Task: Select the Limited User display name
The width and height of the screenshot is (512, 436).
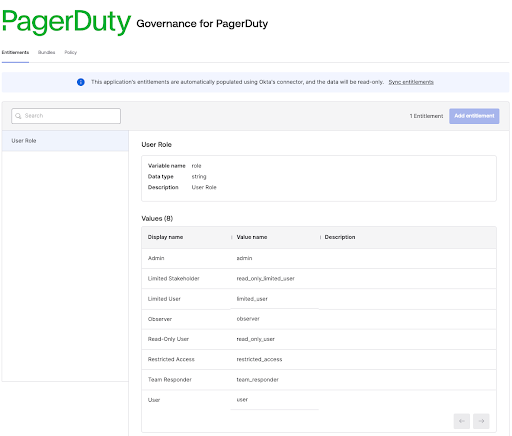Action: click(x=164, y=299)
